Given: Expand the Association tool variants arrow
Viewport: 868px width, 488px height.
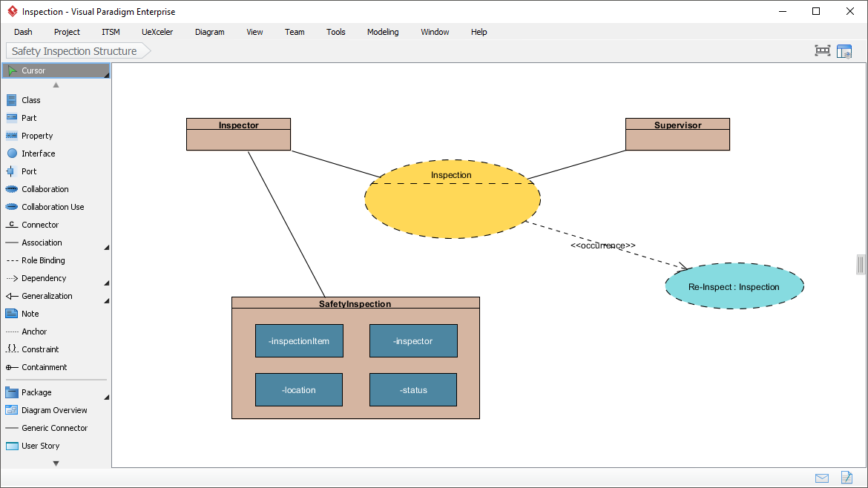Looking at the screenshot, I should (106, 247).
